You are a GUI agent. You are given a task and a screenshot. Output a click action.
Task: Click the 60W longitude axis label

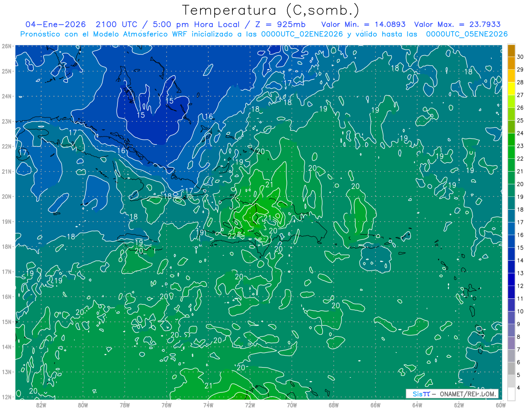[501, 404]
